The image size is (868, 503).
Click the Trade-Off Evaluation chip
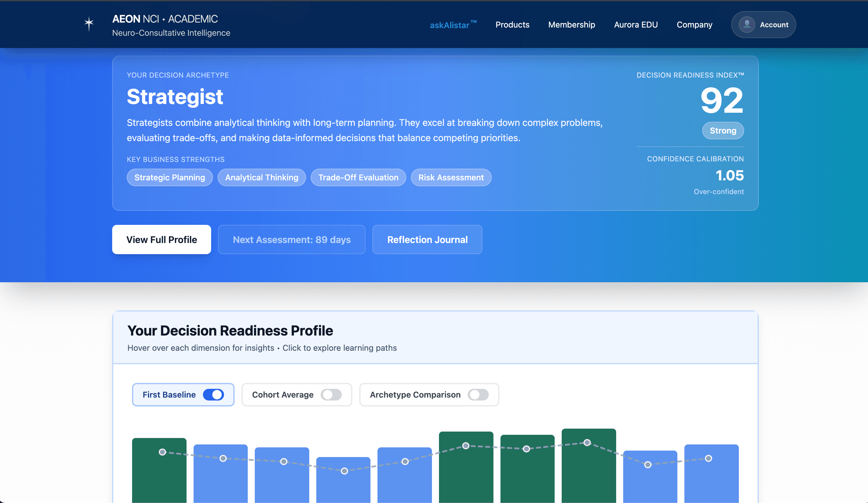click(358, 178)
